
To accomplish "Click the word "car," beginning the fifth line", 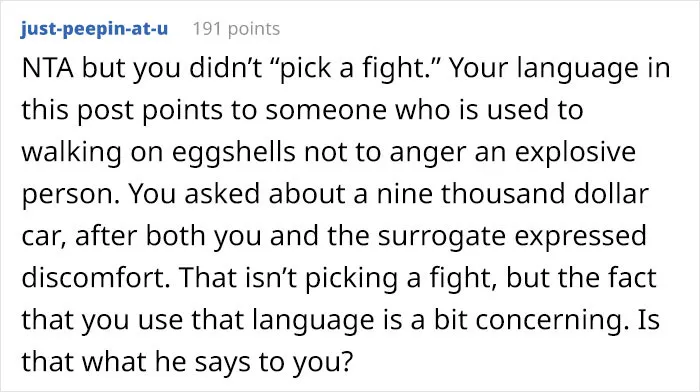I will 44,237.
